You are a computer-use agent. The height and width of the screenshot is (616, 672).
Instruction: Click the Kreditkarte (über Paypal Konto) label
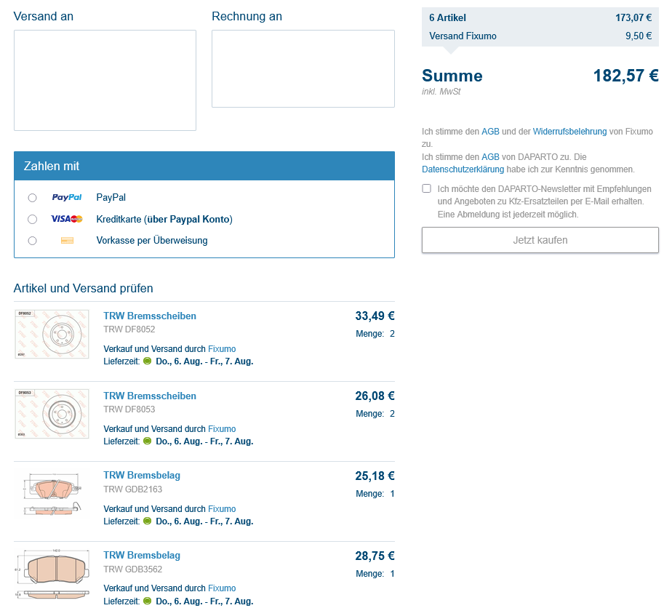click(x=164, y=219)
